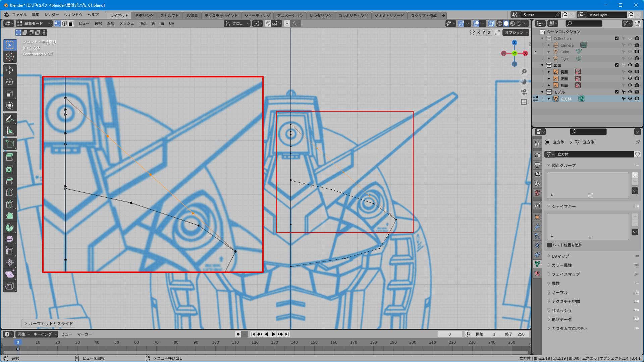The height and width of the screenshot is (362, 644).
Task: Select the Knife tool in toolbar
Action: tap(10, 204)
